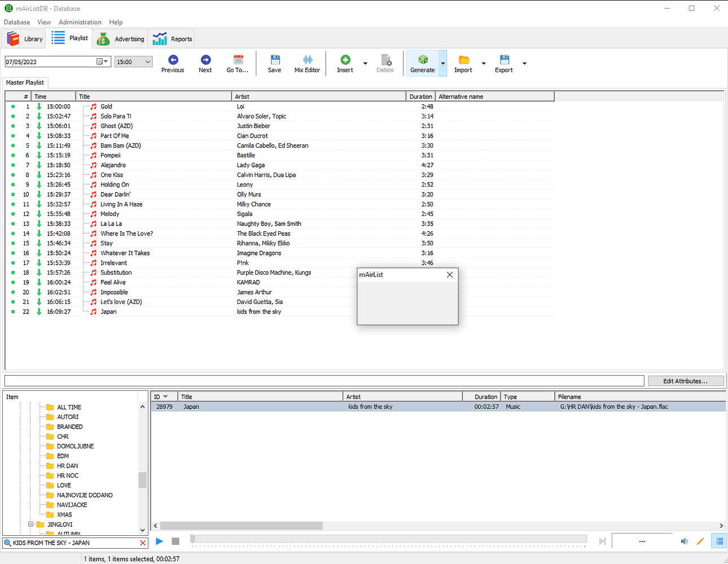The image size is (728, 564).
Task: Click the Next playlist hour arrow icon
Action: click(205, 60)
